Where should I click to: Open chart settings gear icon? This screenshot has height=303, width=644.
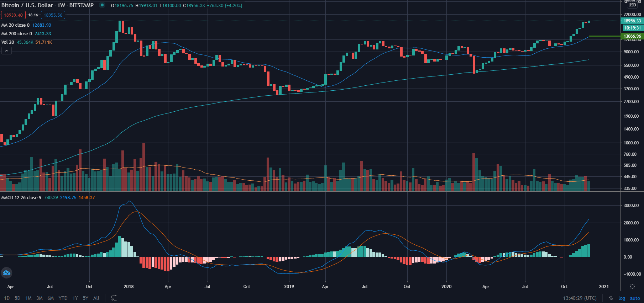(x=632, y=287)
